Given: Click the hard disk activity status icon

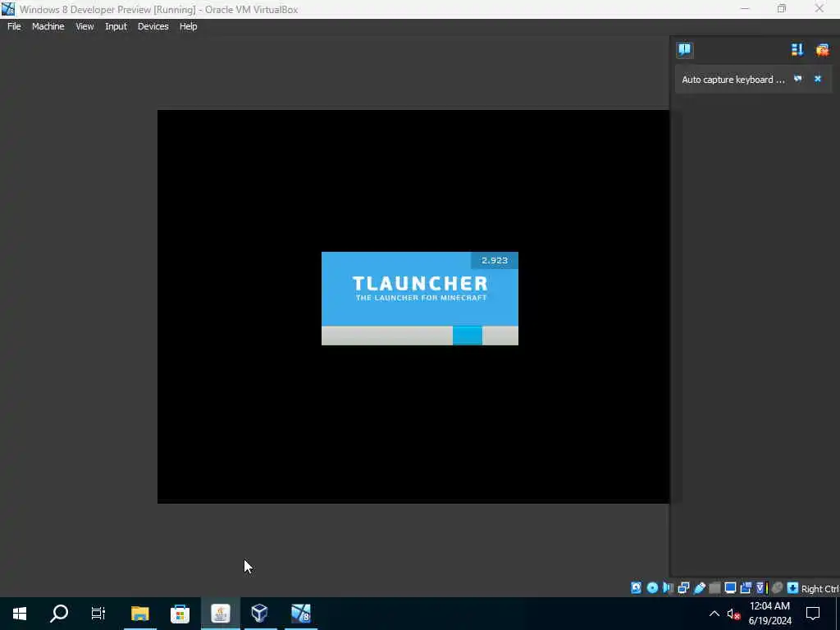Looking at the screenshot, I should click(x=636, y=587).
